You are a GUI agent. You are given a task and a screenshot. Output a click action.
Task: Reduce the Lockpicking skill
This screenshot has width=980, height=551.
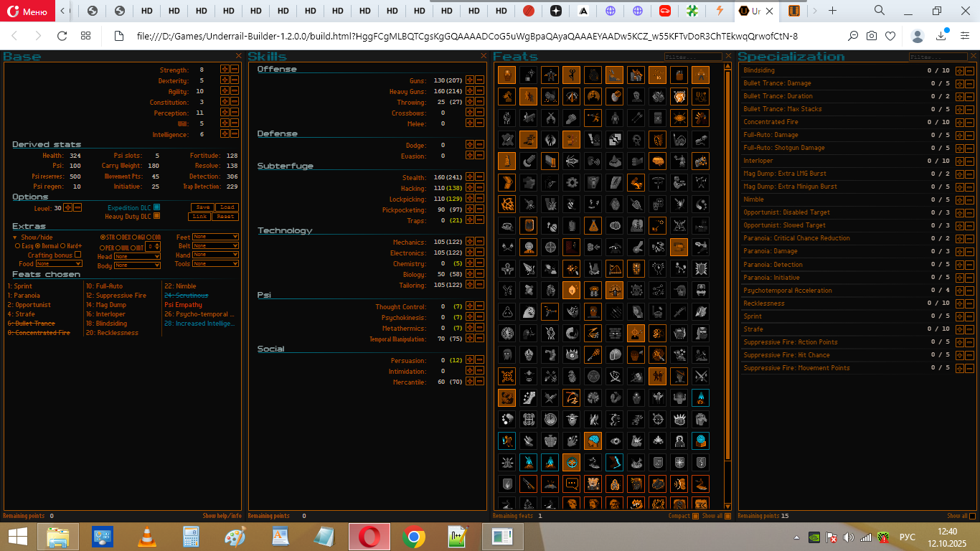[x=480, y=199]
